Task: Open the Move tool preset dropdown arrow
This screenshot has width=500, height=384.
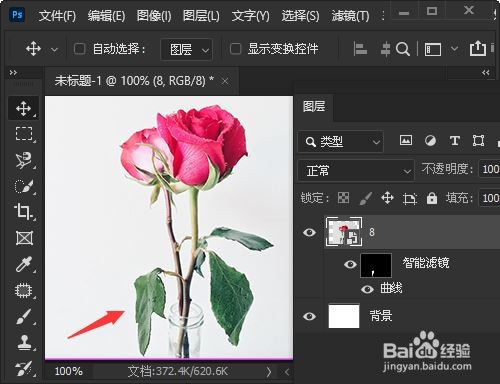Action: point(54,50)
